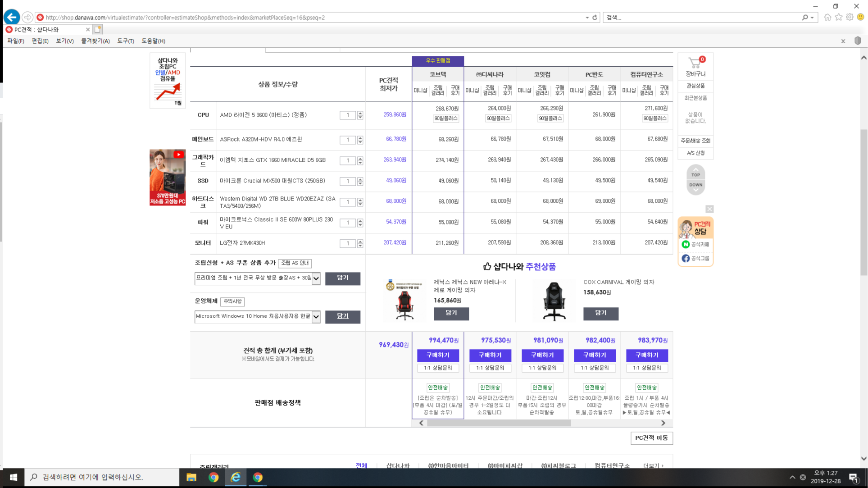Expand the operating system dropdown
868x488 pixels.
(316, 317)
